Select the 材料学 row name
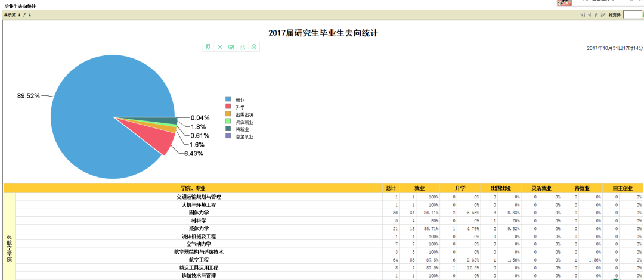Image resolution: width=644 pixels, height=280 pixels. coord(199,220)
